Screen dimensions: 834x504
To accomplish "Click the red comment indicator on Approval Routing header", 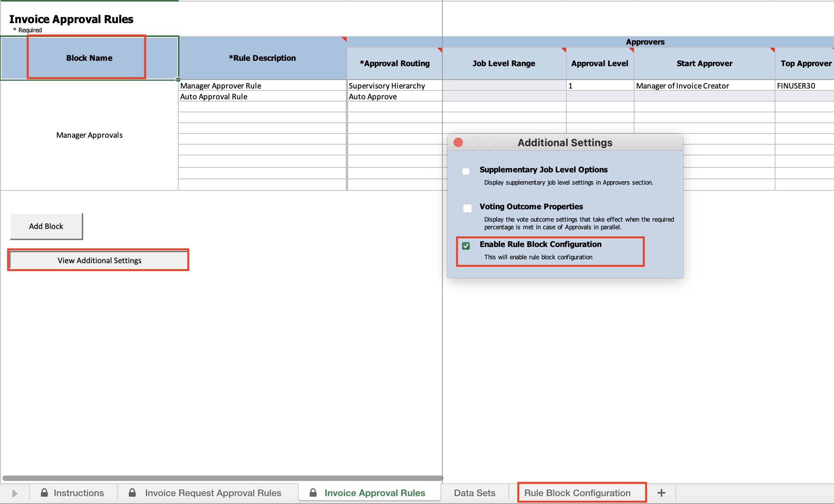I will point(440,50).
